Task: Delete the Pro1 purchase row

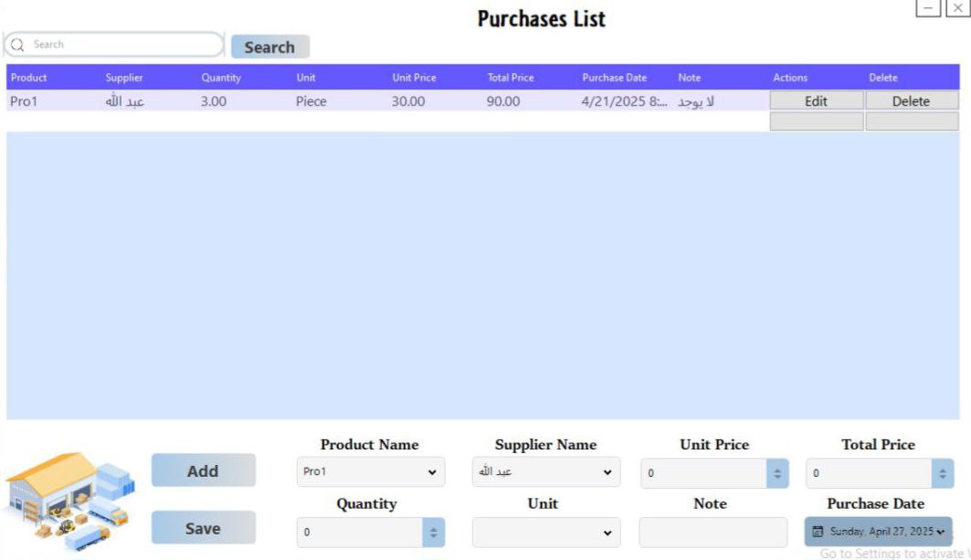Action: pos(912,101)
